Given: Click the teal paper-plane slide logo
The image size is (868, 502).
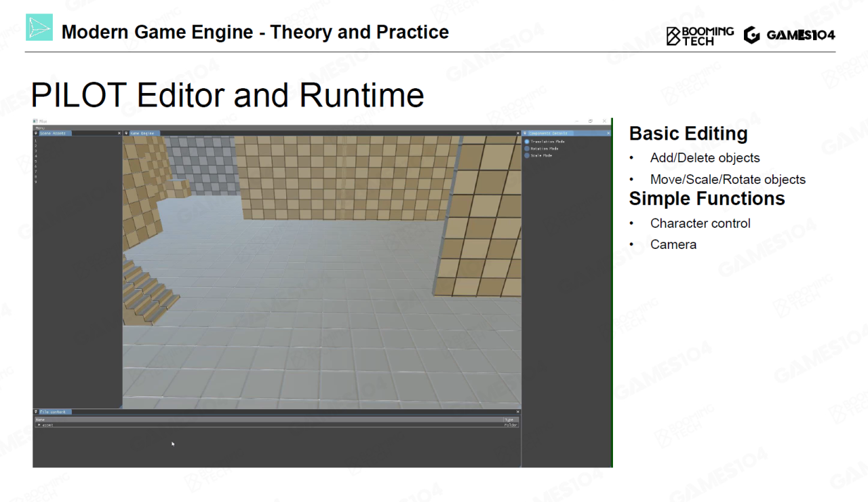Looking at the screenshot, I should (x=39, y=28).
